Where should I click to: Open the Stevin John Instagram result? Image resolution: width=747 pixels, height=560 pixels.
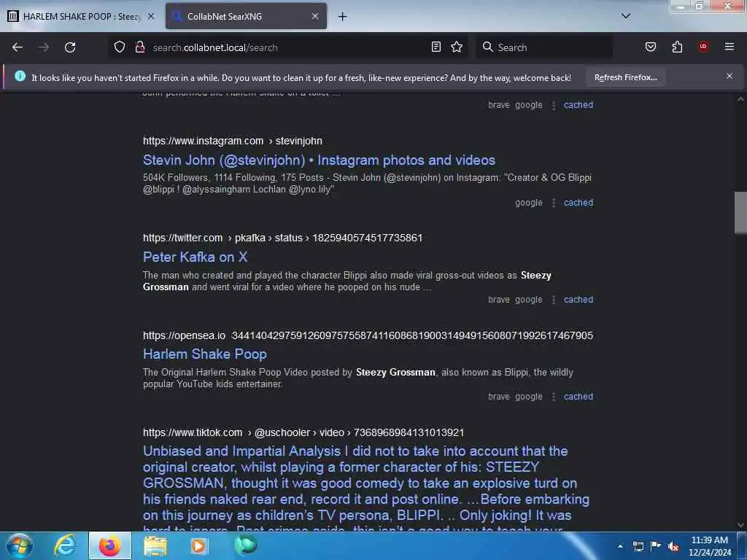pyautogui.click(x=320, y=160)
